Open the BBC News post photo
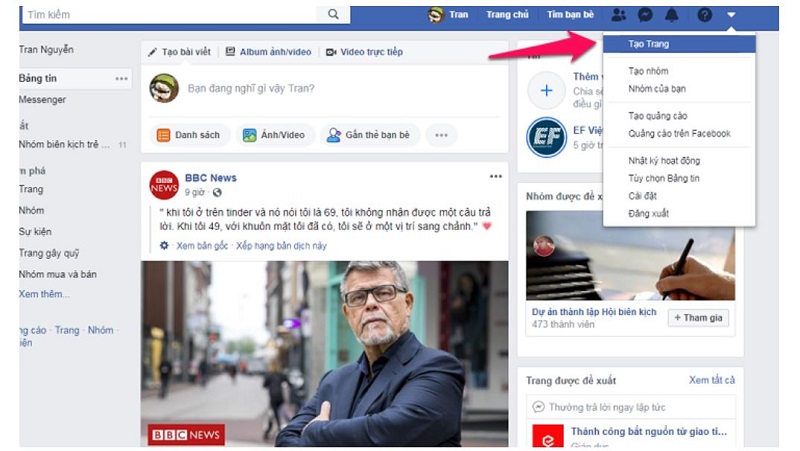Image resolution: width=800 pixels, height=451 pixels. (324, 354)
